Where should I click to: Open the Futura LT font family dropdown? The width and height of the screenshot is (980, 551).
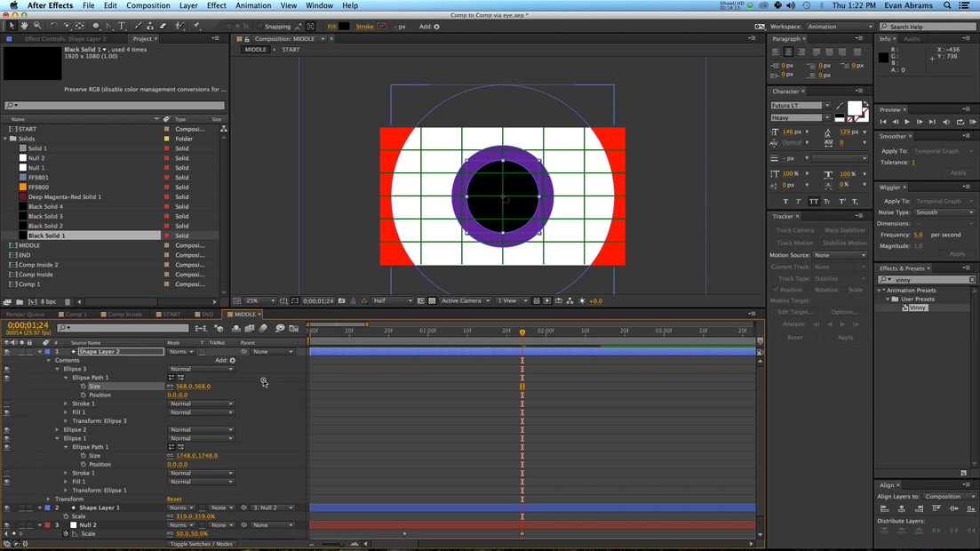[800, 106]
